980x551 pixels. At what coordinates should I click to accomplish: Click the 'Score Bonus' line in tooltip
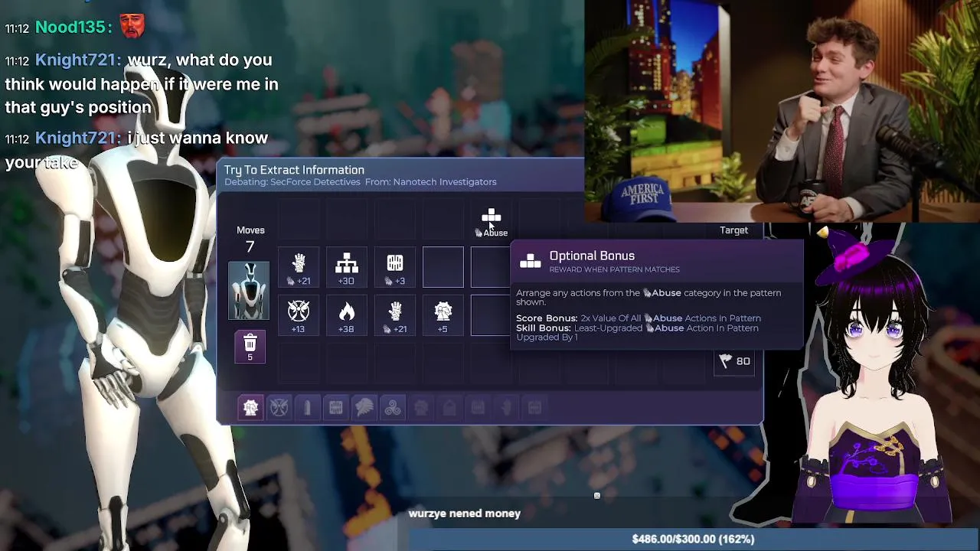pos(639,318)
